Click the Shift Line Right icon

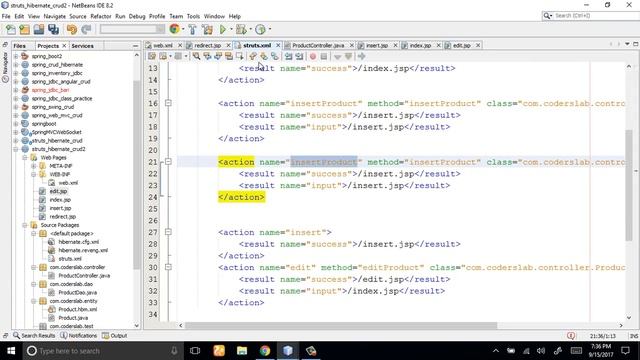(299, 56)
